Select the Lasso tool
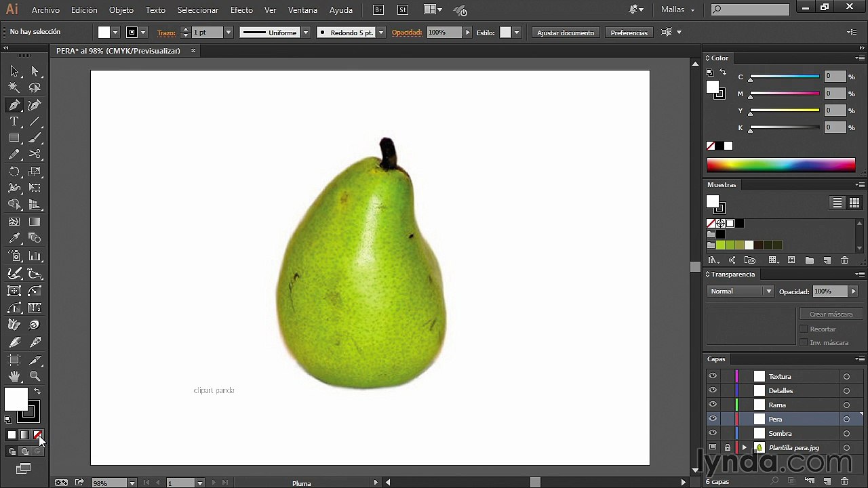 [35, 87]
